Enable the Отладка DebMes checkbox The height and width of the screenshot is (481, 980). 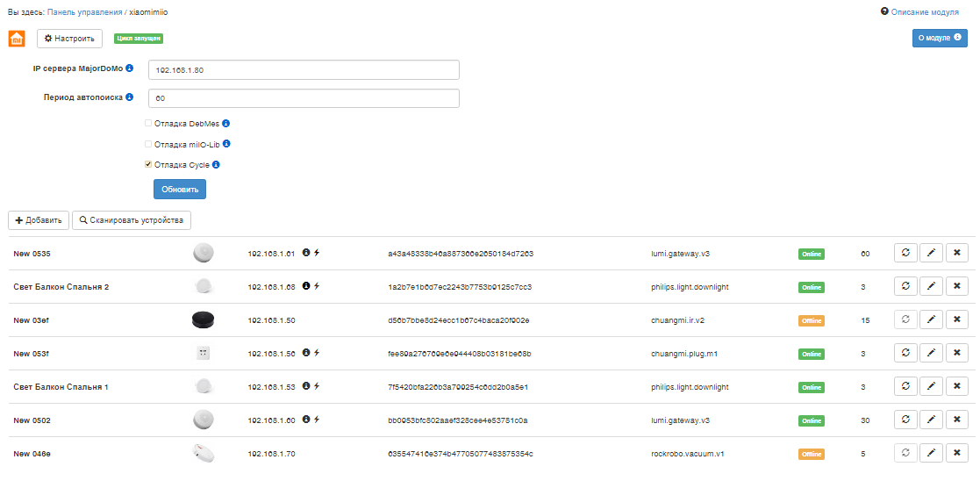click(148, 123)
